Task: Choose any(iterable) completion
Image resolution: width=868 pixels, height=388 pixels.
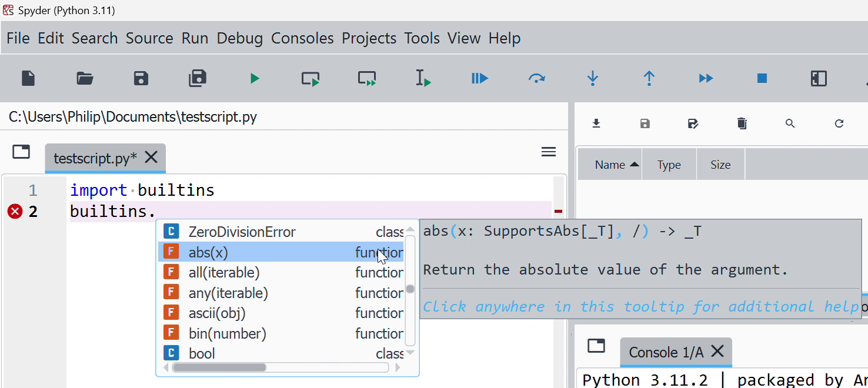Action: point(281,293)
